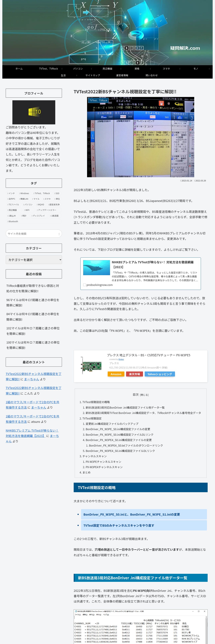The width and height of the screenshot is (215, 644).
Task: Expand the TVTest、TVRock menu arrow
Action: pyautogui.click(x=62, y=69)
